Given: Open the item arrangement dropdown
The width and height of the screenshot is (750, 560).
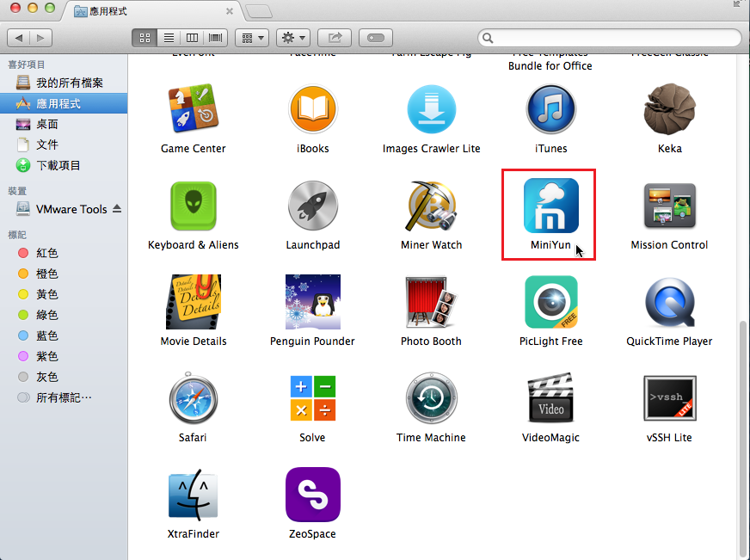Looking at the screenshot, I should [252, 38].
